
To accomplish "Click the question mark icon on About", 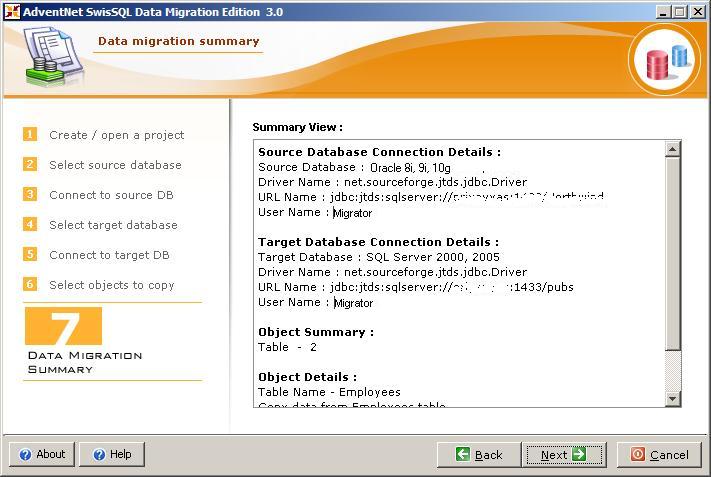I will 25,454.
